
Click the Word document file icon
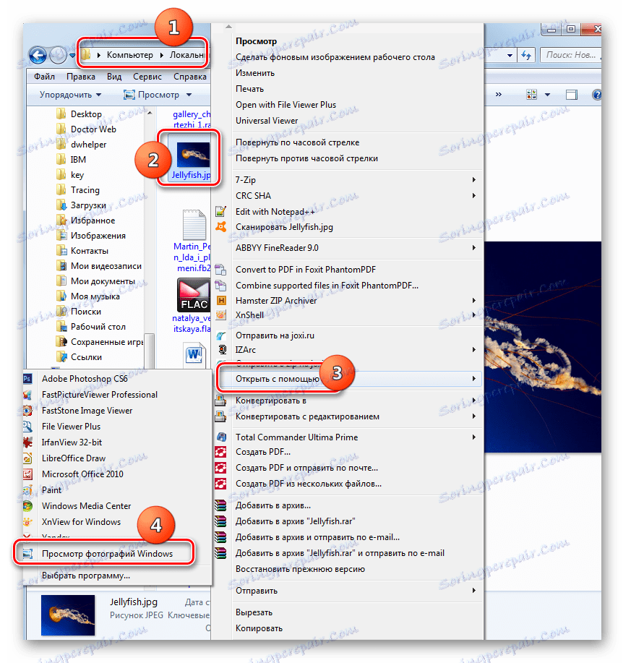point(195,354)
